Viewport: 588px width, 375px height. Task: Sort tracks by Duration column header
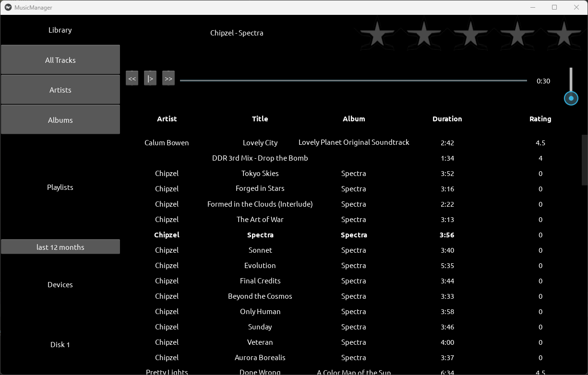(x=447, y=119)
